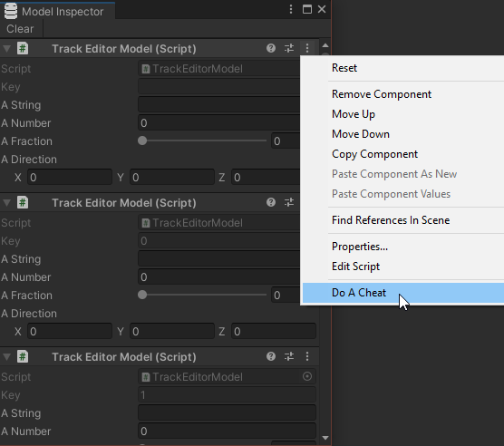Click first Track Editor Model (Script) header title
The width and height of the screenshot is (504, 446).
[x=124, y=49]
